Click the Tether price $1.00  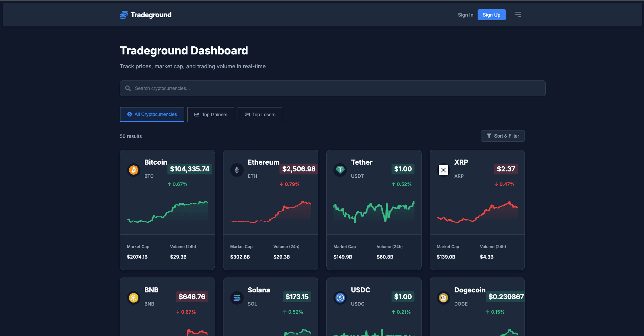click(x=403, y=169)
